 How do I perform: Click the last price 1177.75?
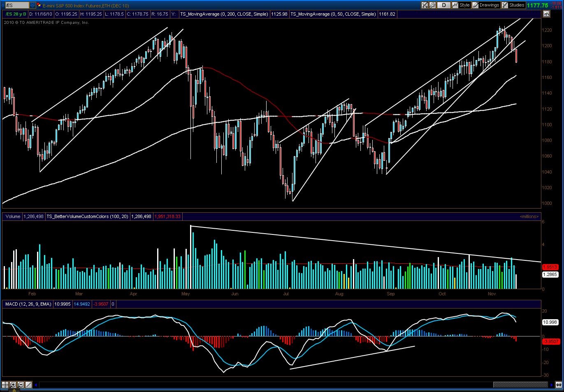click(538, 5)
